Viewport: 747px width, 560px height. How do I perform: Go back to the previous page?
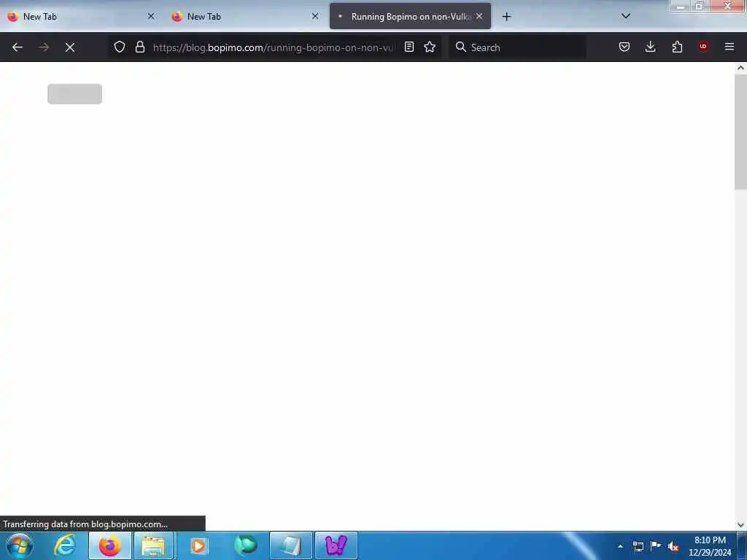point(18,47)
